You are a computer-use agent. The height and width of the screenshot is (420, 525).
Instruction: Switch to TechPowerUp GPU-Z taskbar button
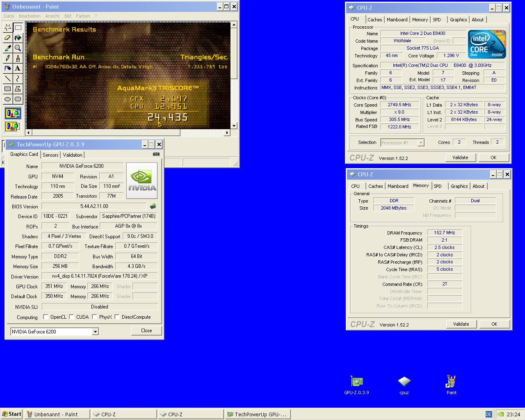[x=258, y=414]
